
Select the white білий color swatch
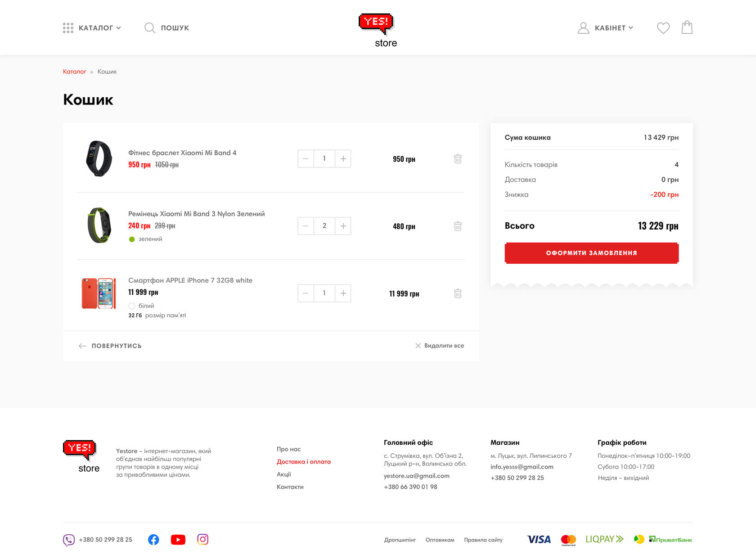(132, 306)
